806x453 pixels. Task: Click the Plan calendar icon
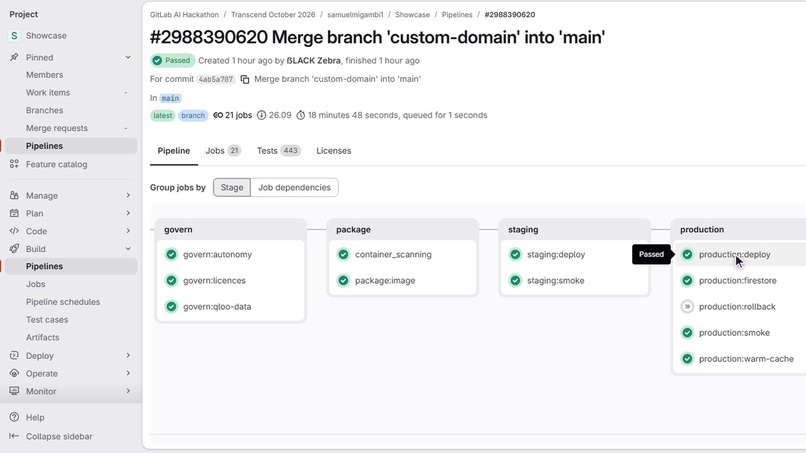[14, 213]
